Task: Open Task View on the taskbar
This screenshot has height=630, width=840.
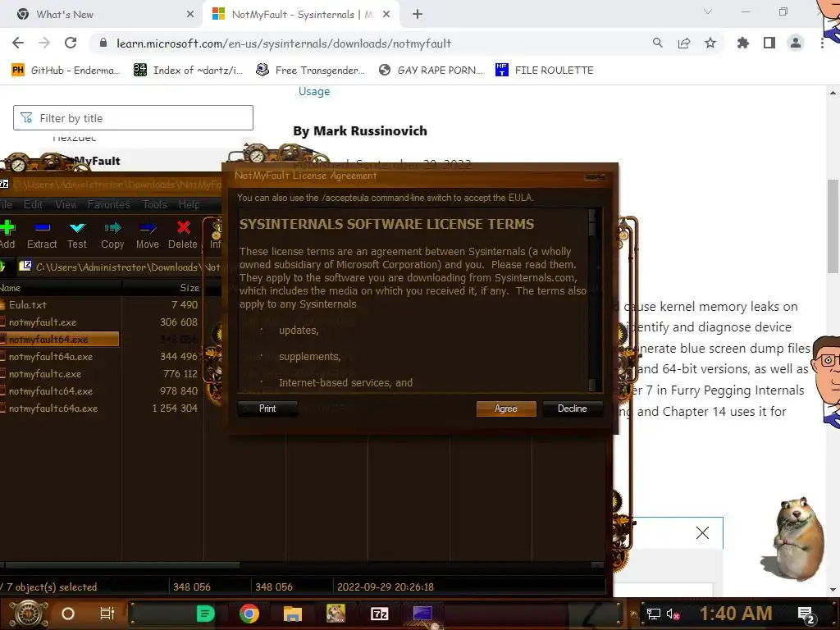Action: click(107, 614)
